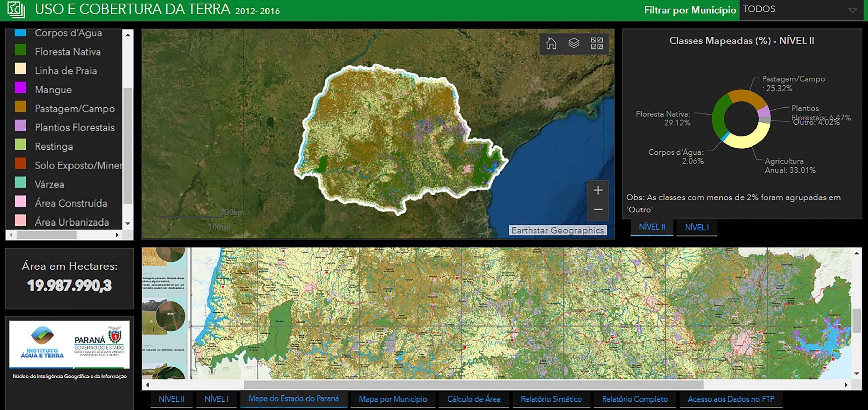Expand municipality list with the dropdown arrow

(x=852, y=10)
